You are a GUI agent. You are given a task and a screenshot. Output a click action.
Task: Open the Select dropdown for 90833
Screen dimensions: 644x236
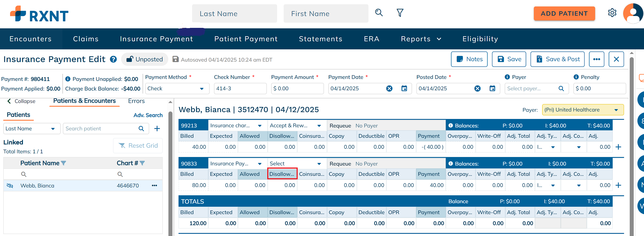click(x=297, y=164)
